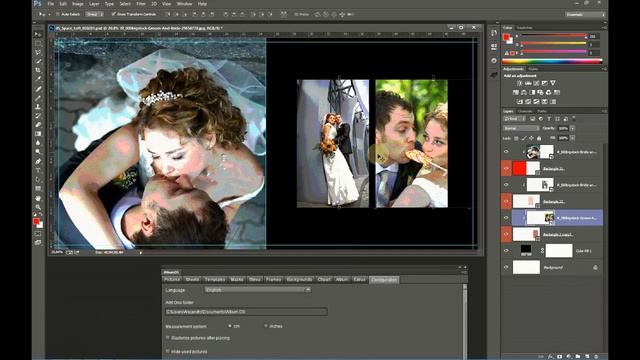The height and width of the screenshot is (360, 640).
Task: Open the Color panel options menu
Action: pyautogui.click(x=604, y=28)
